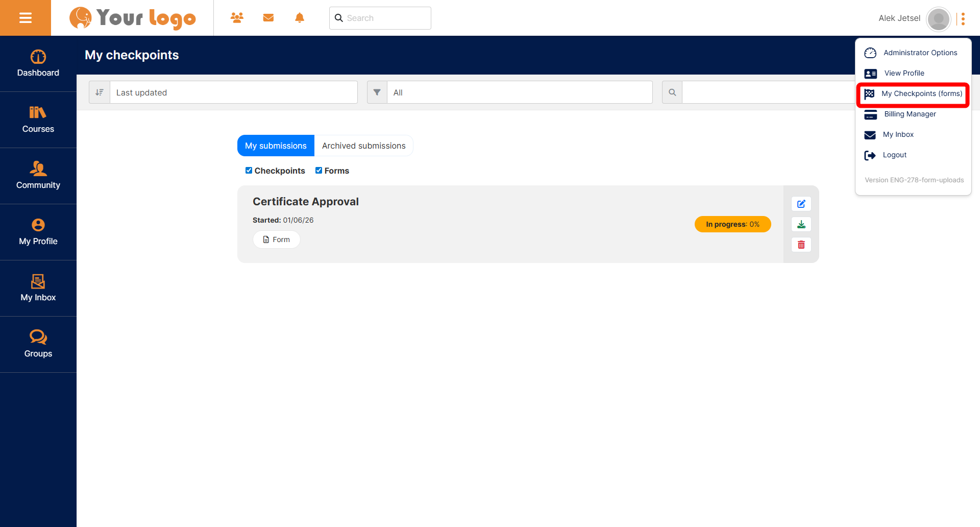Screen dimensions: 980x527
Task: Choose Billing Manager from user menu
Action: tap(910, 114)
